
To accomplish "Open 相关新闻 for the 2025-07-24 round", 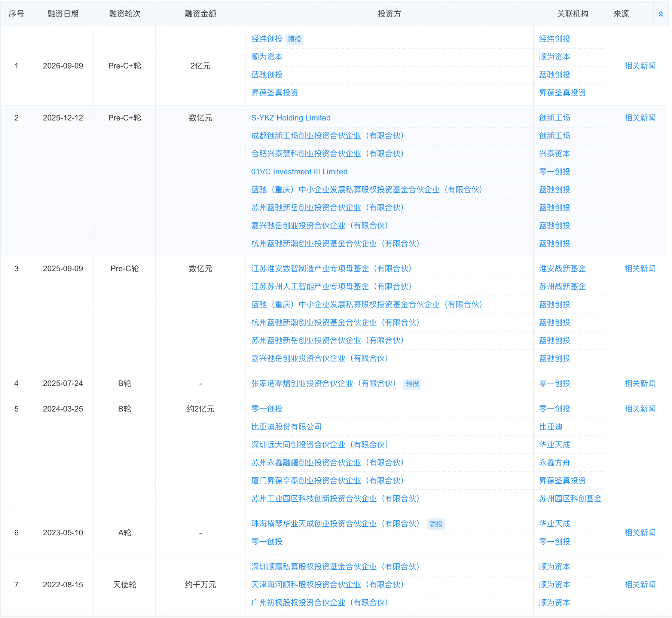I will click(640, 383).
